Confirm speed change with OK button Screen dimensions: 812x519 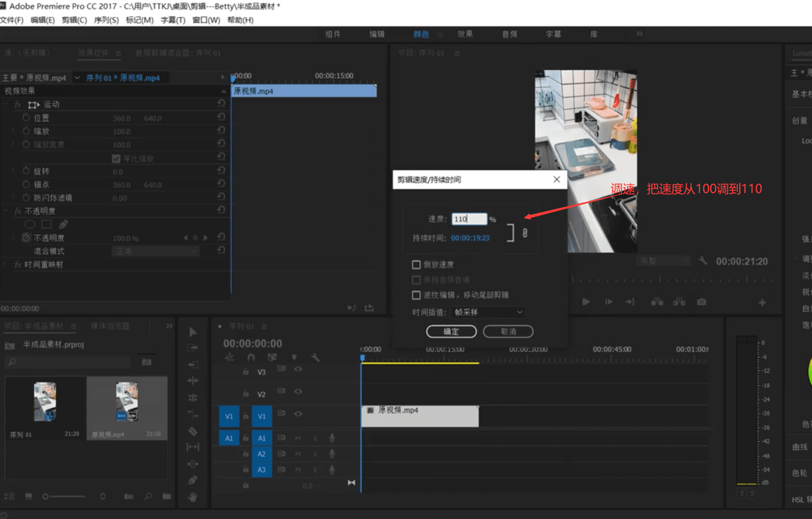click(451, 332)
